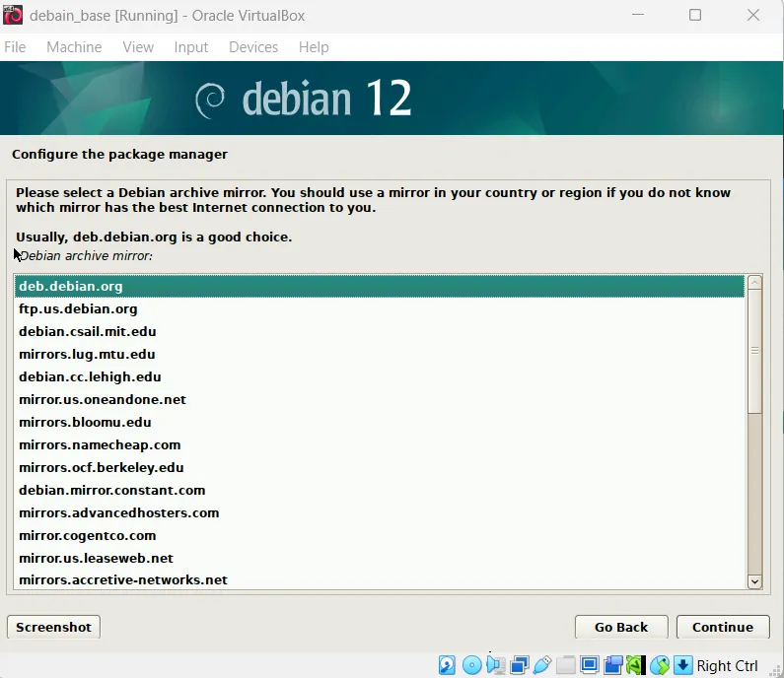
Task: Click the optical drive status icon
Action: coord(471,665)
